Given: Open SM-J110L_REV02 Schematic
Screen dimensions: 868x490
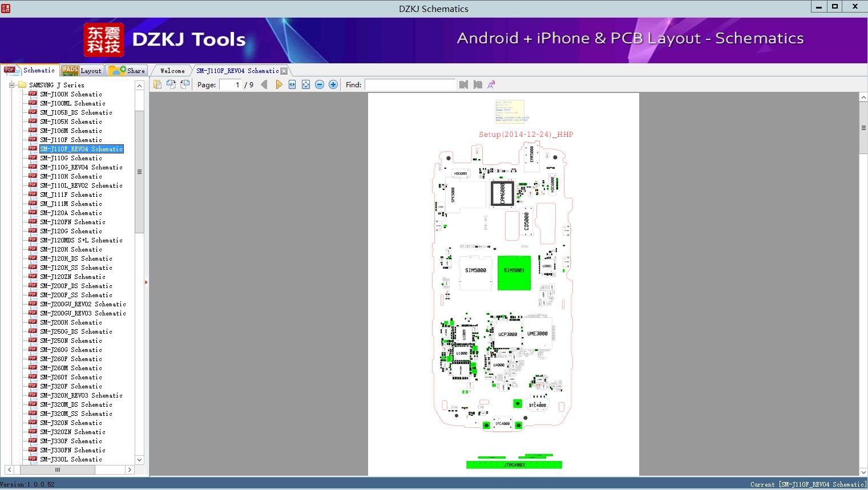Looking at the screenshot, I should coord(81,185).
